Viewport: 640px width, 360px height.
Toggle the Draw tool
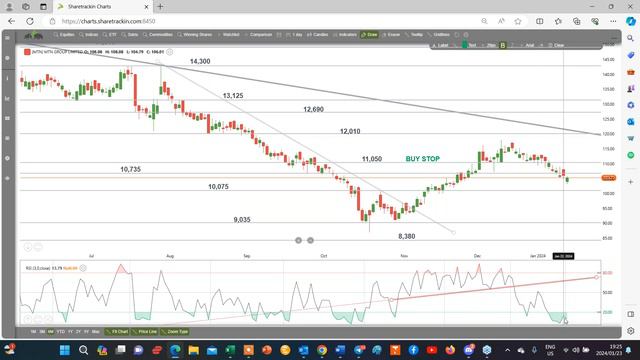[x=369, y=35]
